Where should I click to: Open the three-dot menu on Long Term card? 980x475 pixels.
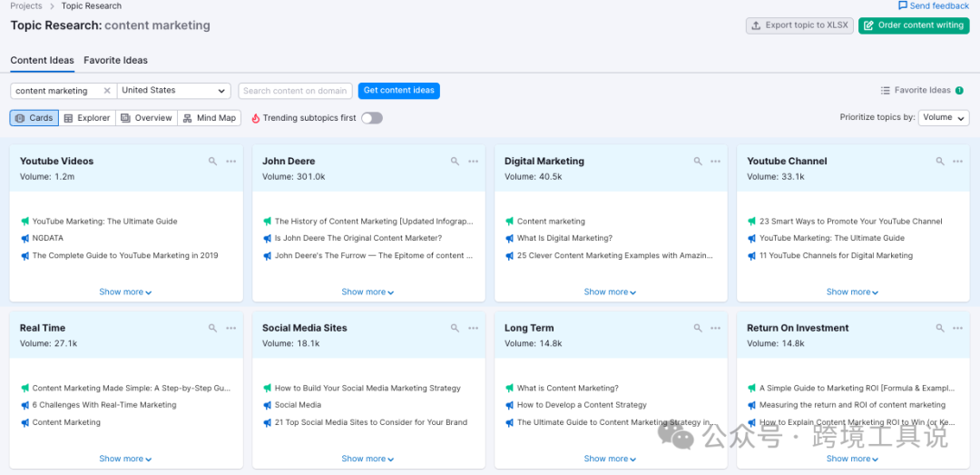pyautogui.click(x=716, y=328)
